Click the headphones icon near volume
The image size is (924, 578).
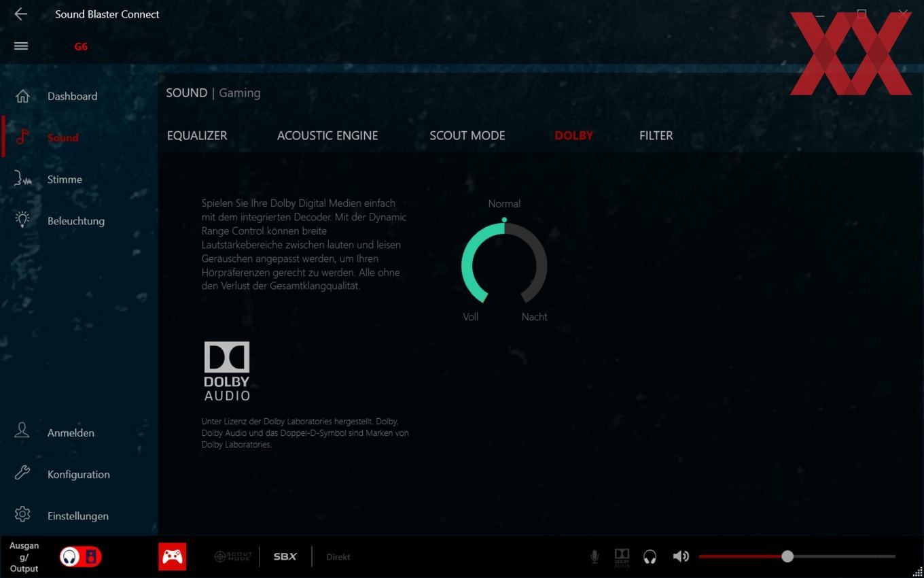coord(650,557)
